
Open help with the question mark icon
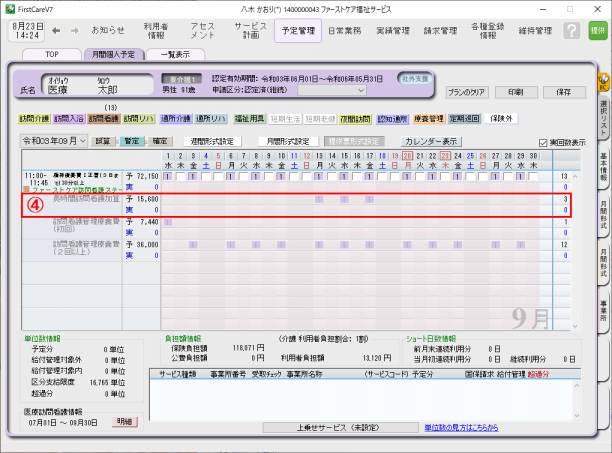(571, 31)
